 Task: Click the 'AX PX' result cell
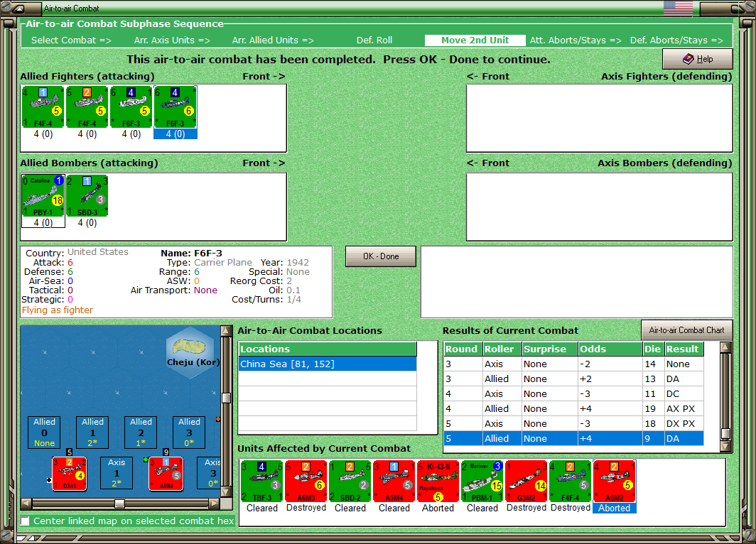(x=684, y=408)
